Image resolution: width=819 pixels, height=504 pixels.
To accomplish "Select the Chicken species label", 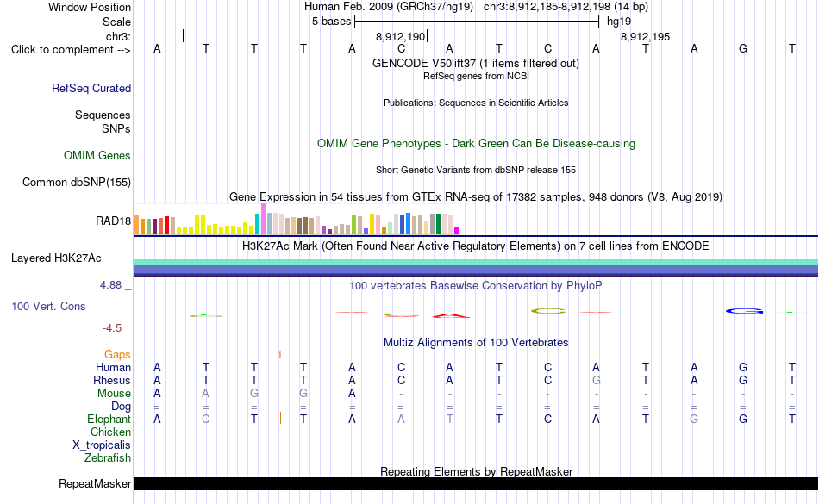I will pos(110,432).
